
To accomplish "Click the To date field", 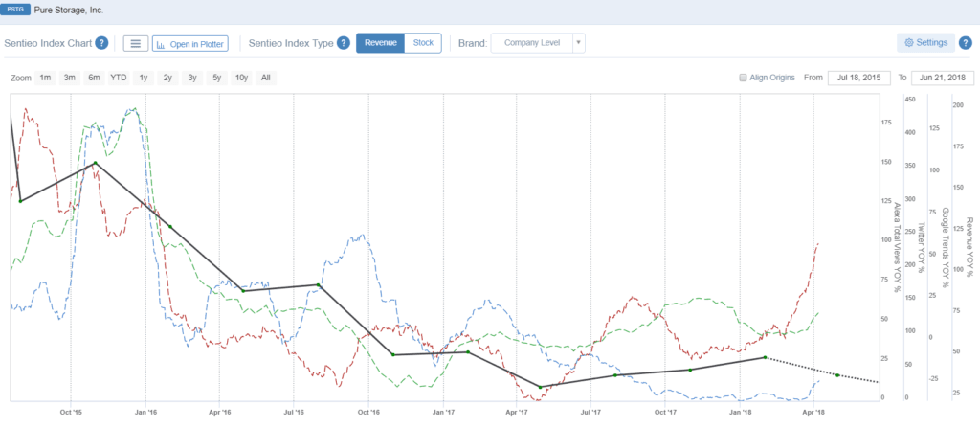I will click(941, 78).
